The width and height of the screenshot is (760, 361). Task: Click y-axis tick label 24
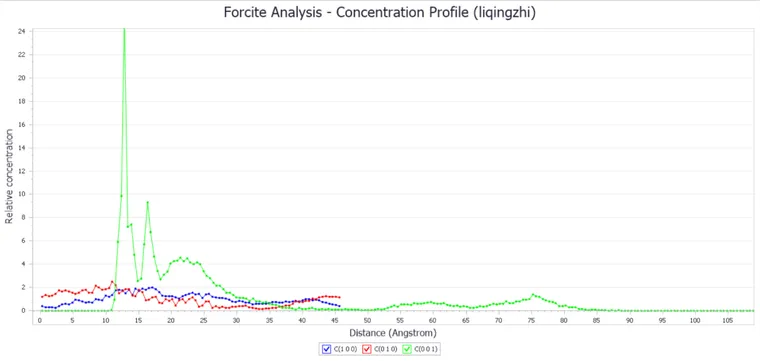22,31
